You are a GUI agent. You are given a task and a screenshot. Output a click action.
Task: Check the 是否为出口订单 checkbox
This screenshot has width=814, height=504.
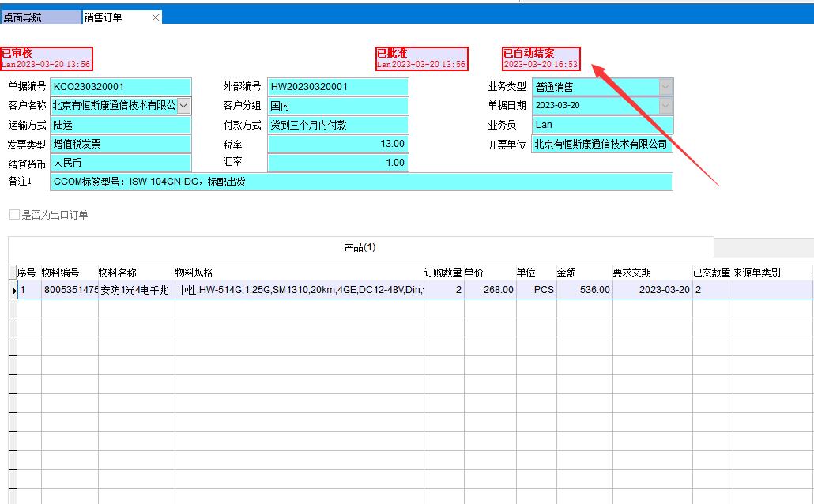tap(13, 214)
